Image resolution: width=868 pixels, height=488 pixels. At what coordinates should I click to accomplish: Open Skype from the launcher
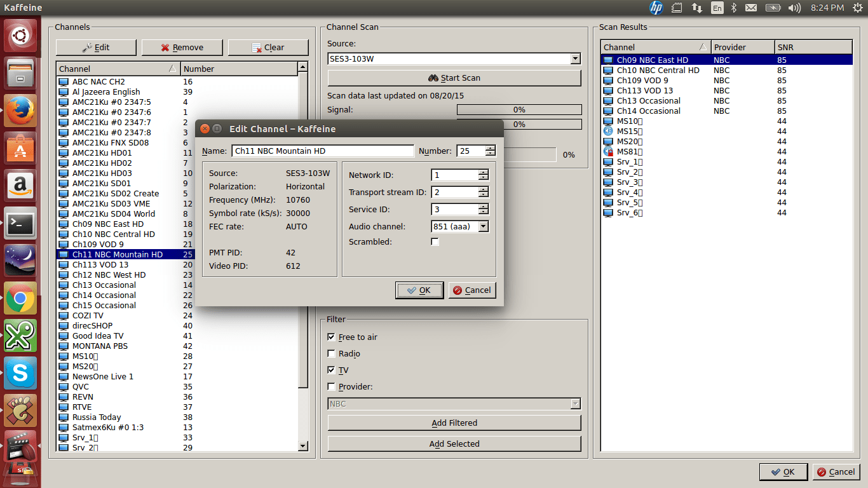click(20, 373)
